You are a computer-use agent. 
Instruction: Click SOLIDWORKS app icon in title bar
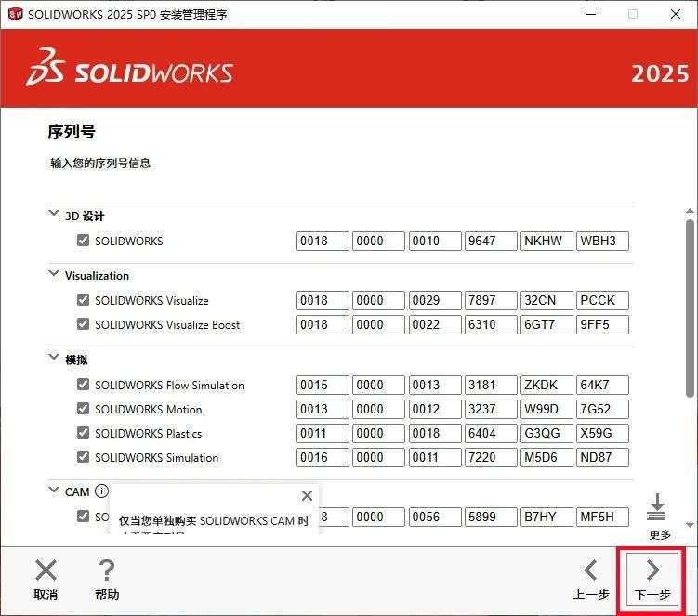tap(15, 14)
